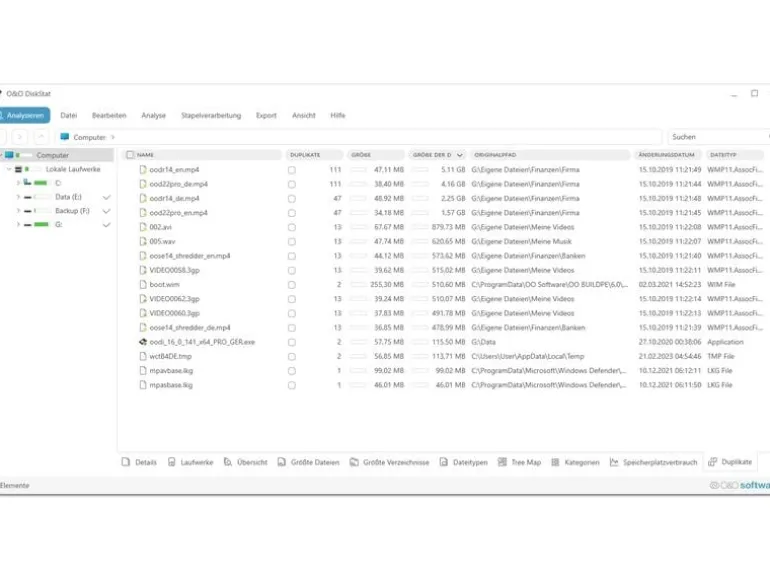The width and height of the screenshot is (770, 578).
Task: Open the Datei menu
Action: pyautogui.click(x=69, y=115)
